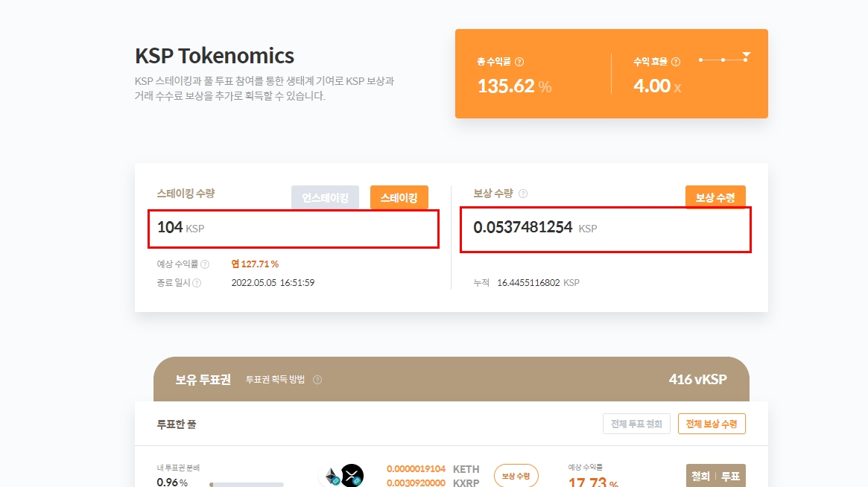Click help icon beside 수익 효율
Viewport: 868px width, 487px height.
click(x=676, y=63)
